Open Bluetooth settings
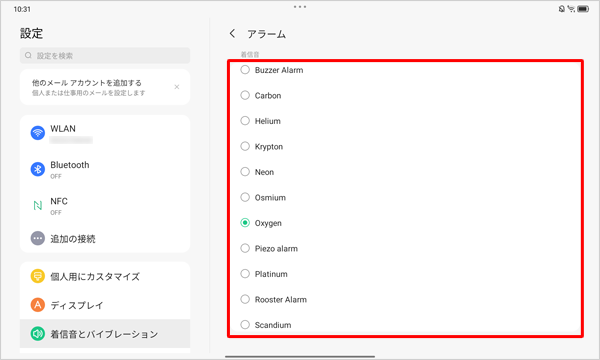This screenshot has width=600, height=360. click(x=105, y=169)
